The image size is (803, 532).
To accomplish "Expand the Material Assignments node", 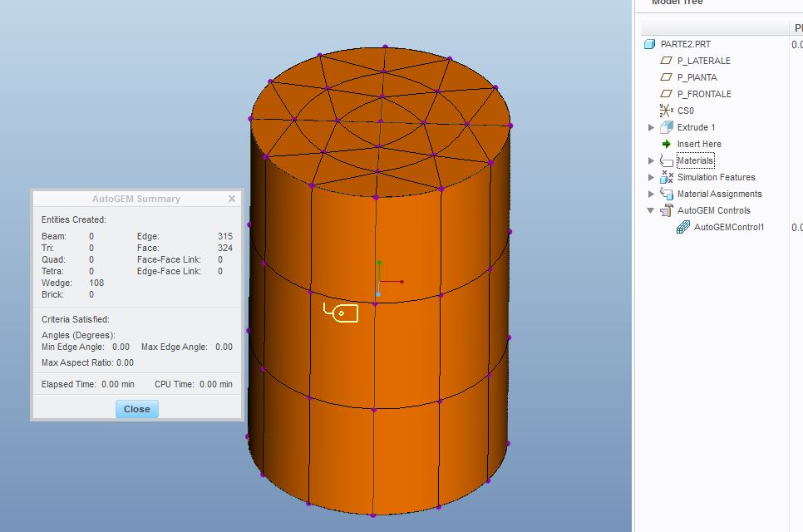I will (651, 194).
